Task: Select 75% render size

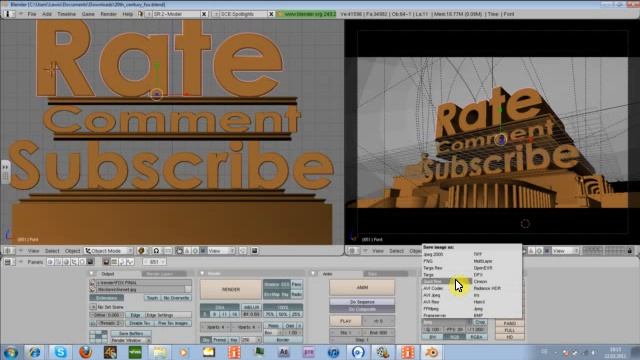Action: [x=269, y=314]
